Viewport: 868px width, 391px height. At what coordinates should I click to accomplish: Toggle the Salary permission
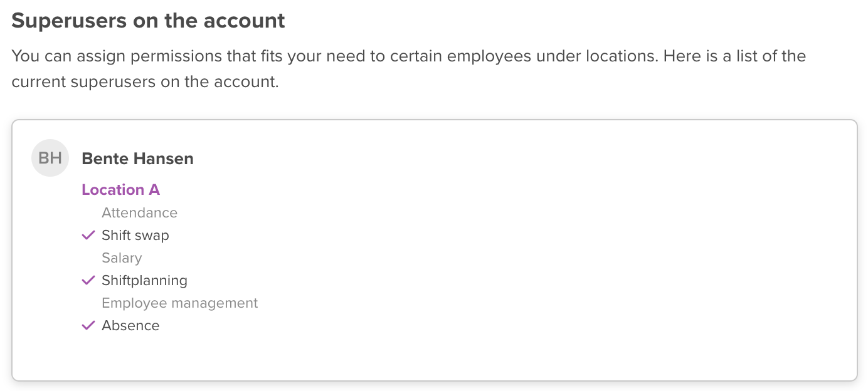pos(122,258)
